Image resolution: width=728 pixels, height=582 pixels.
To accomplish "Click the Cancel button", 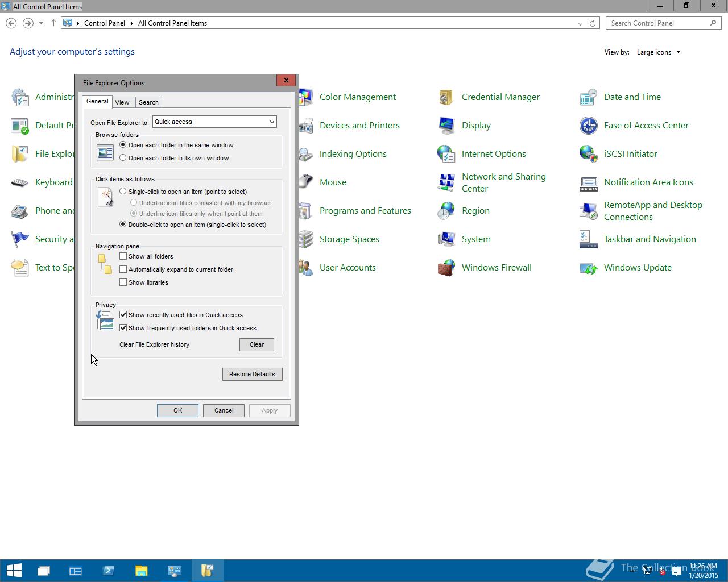I will click(224, 410).
